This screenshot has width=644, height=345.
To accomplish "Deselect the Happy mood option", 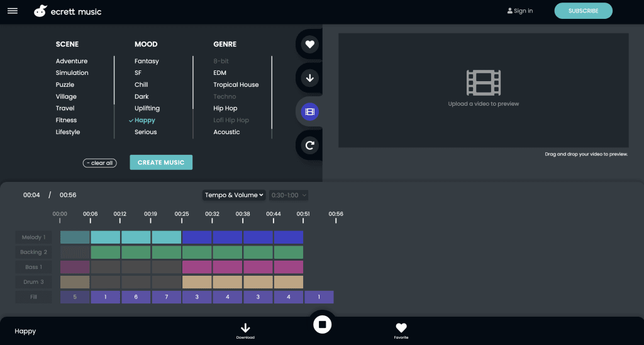I will point(145,120).
